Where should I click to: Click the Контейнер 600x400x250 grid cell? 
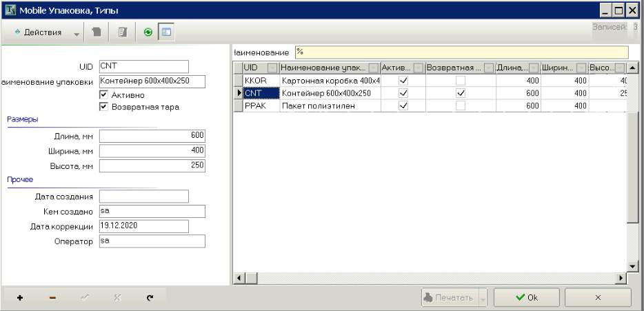point(330,93)
